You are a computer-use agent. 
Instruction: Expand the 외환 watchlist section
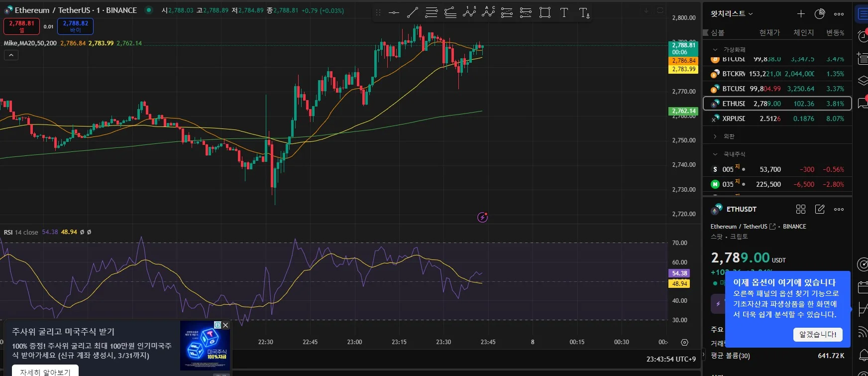(x=715, y=136)
